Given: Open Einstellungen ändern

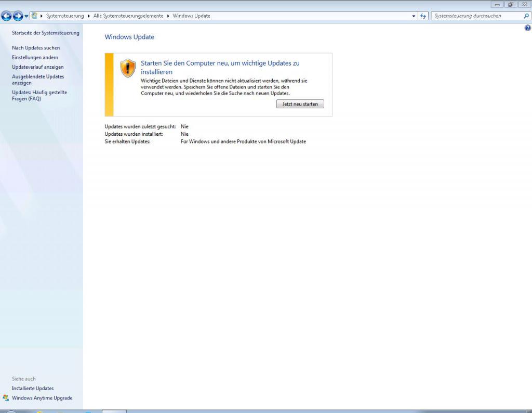Looking at the screenshot, I should pyautogui.click(x=35, y=57).
